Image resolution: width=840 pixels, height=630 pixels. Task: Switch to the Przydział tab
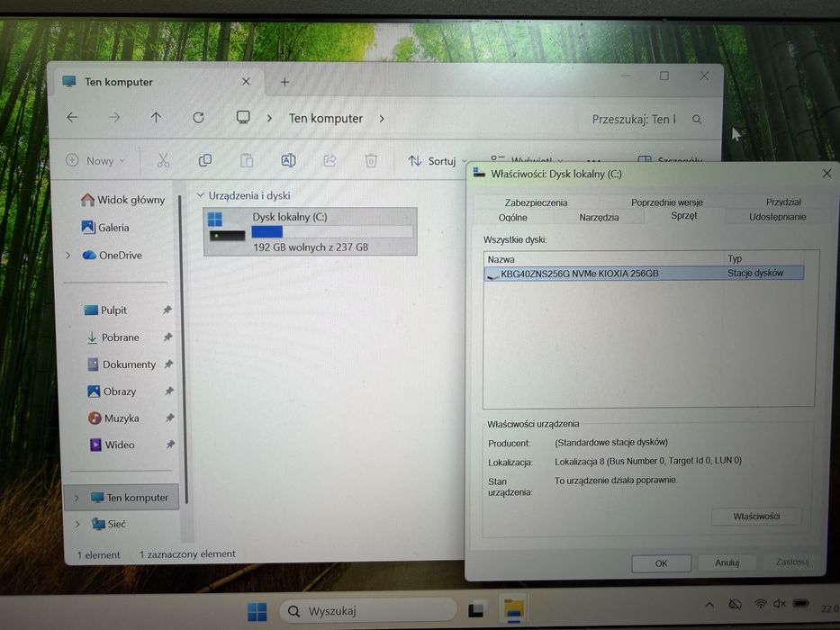(783, 202)
